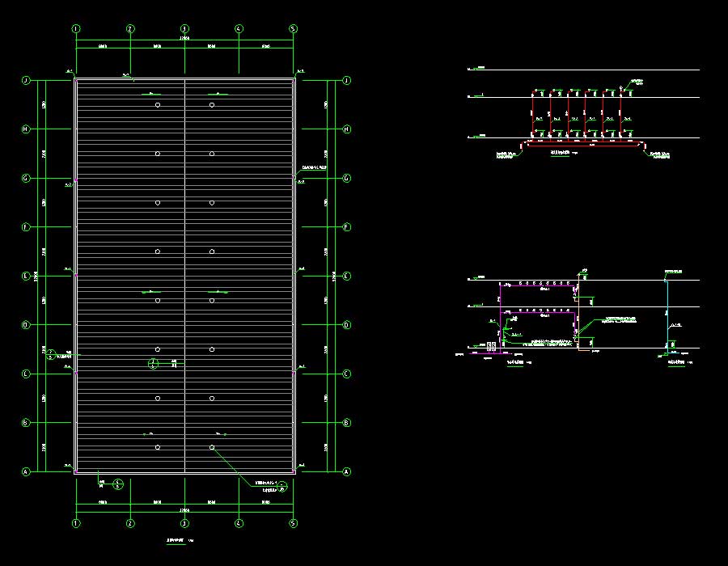The image size is (728, 566).
Task: Pick axis bubble B right of the plan
Action: [346, 423]
